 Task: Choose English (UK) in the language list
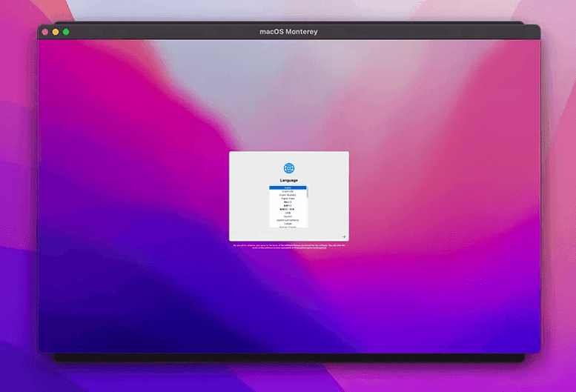click(288, 192)
